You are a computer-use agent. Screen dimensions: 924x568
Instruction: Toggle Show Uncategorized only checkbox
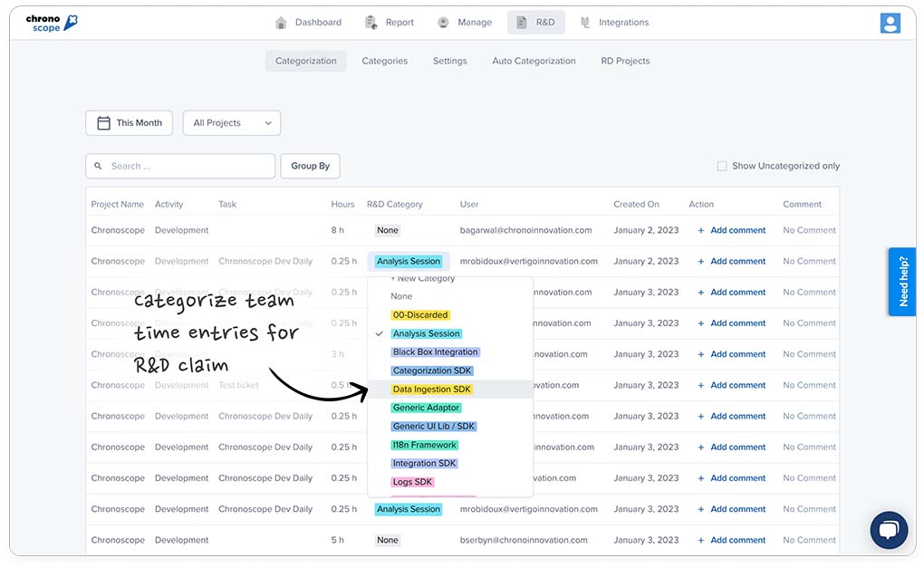tap(722, 166)
